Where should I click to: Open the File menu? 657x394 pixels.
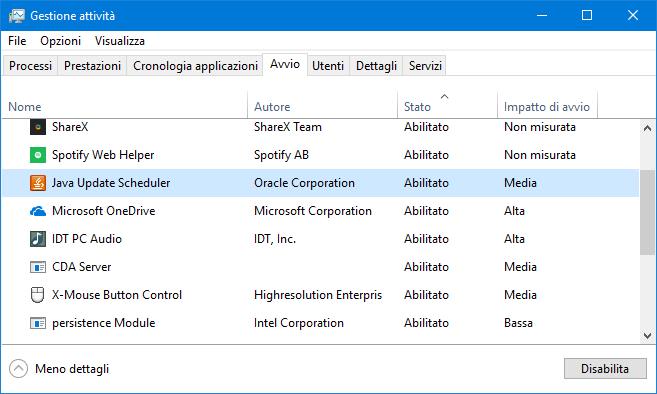tap(17, 41)
